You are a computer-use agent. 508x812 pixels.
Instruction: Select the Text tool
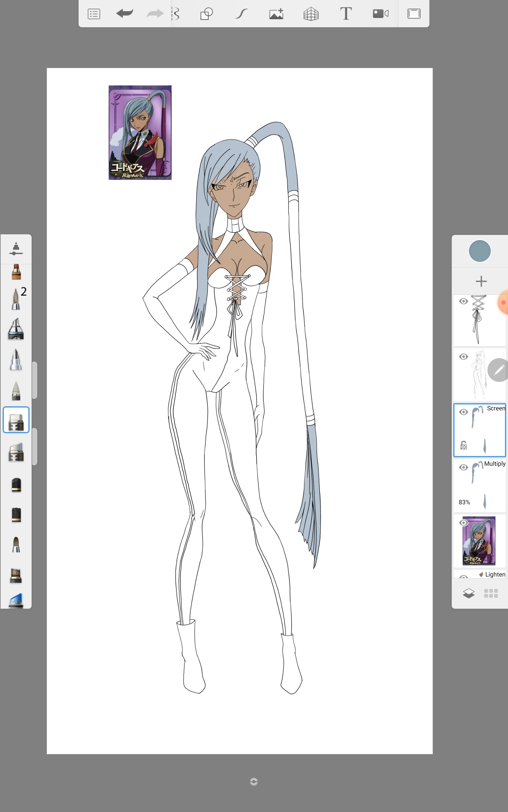(346, 14)
